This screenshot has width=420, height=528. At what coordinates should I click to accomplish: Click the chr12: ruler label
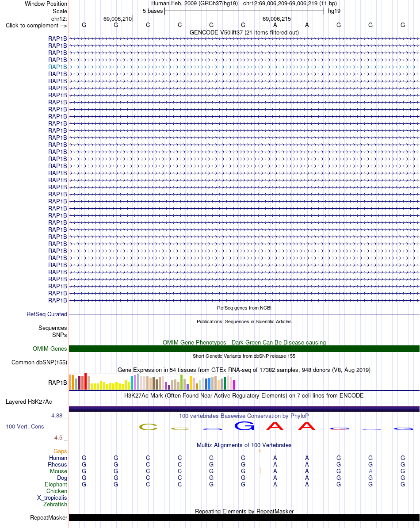pyautogui.click(x=59, y=19)
